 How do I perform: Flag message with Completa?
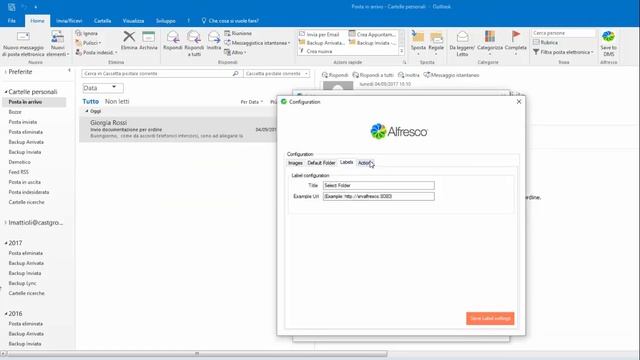[516, 44]
